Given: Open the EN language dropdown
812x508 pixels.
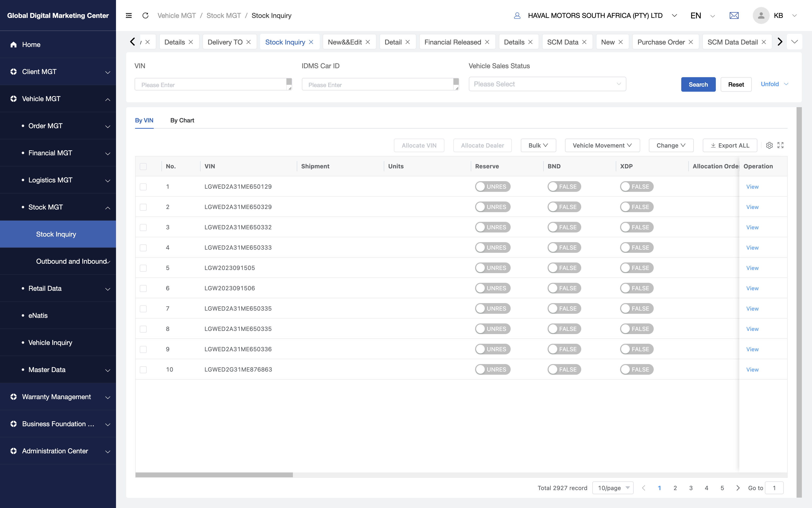Looking at the screenshot, I should (703, 15).
